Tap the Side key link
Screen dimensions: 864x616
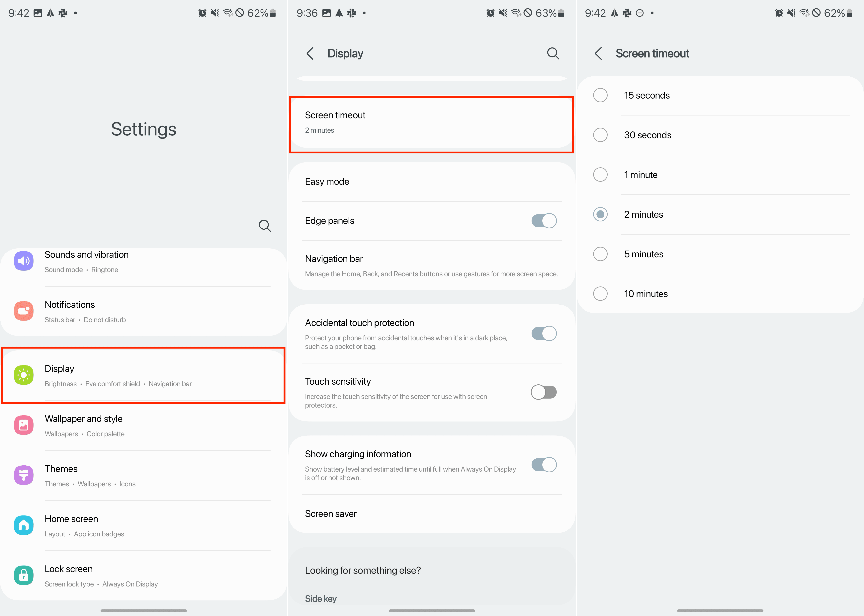321,599
